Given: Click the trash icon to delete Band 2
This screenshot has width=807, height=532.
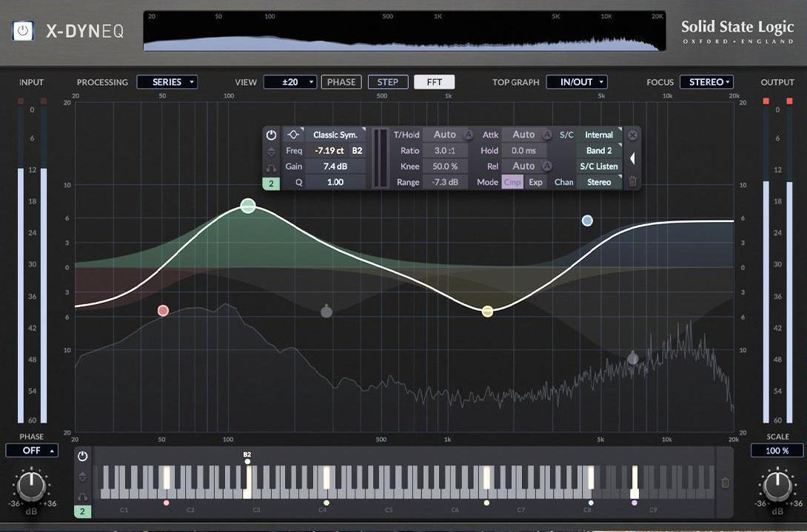Looking at the screenshot, I should 633,182.
